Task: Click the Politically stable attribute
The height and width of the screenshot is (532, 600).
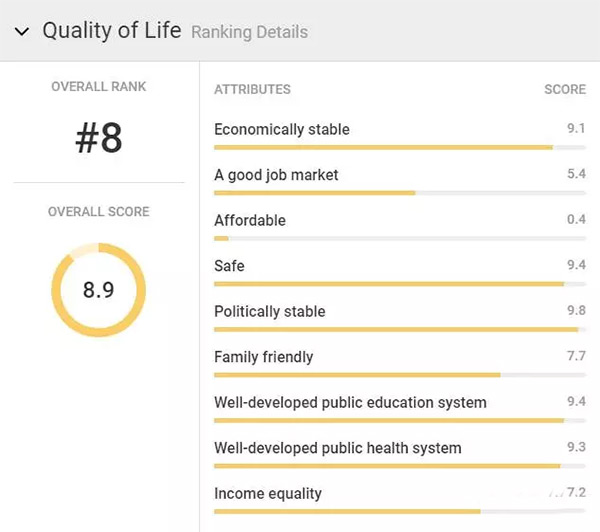Action: point(269,311)
